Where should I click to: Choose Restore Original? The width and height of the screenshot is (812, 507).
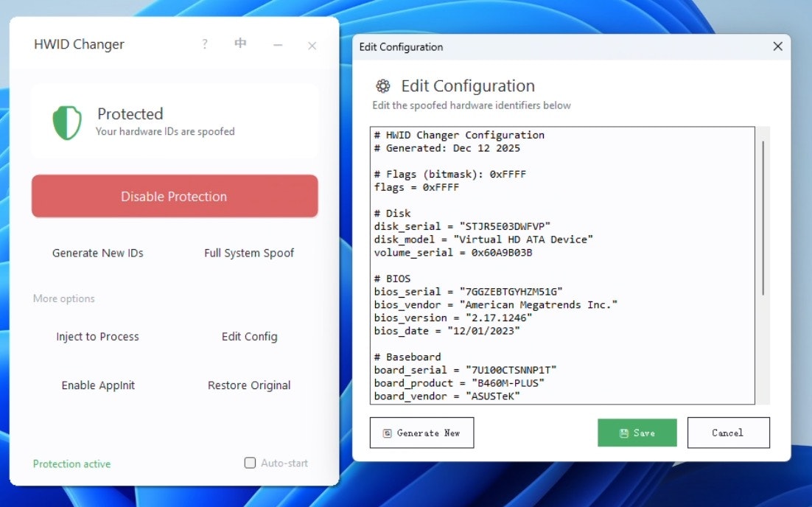click(249, 385)
